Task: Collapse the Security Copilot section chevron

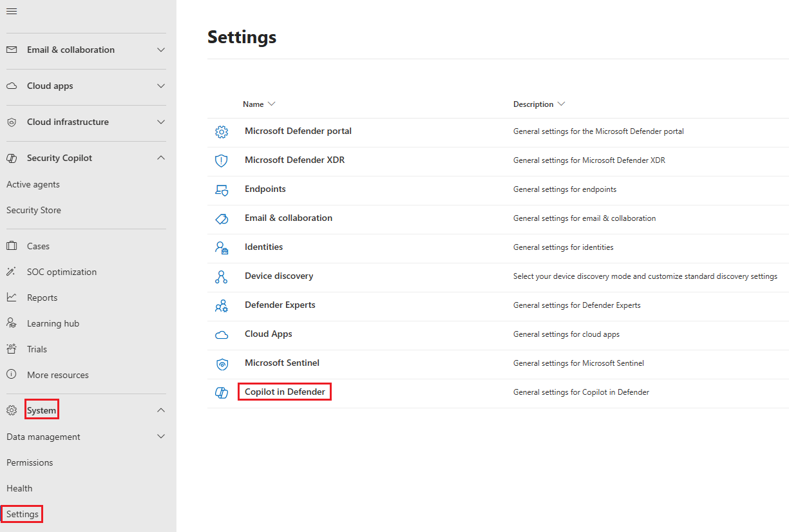Action: pyautogui.click(x=161, y=158)
